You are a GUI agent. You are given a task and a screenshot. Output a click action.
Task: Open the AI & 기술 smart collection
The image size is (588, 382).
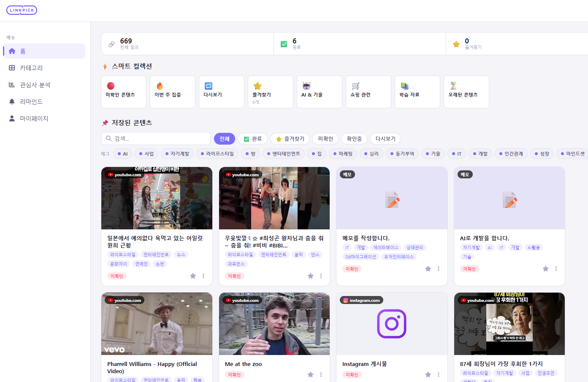320,92
